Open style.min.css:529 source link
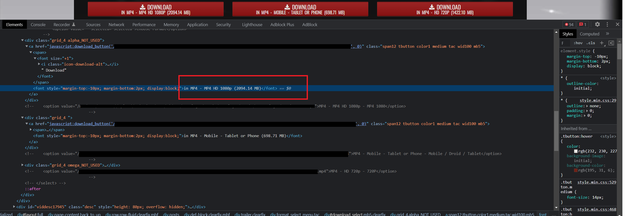 [x=597, y=182]
